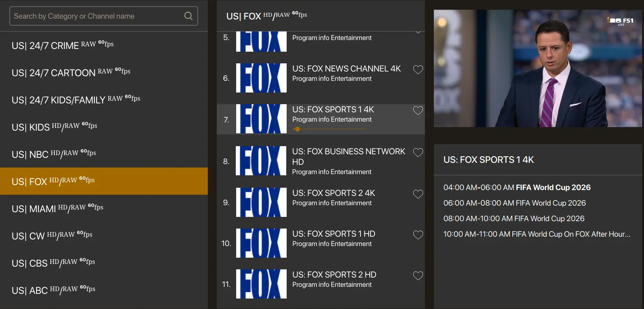Click FOX logo of FOX SPORTS 1 HD
The height and width of the screenshot is (309, 644).
261,243
